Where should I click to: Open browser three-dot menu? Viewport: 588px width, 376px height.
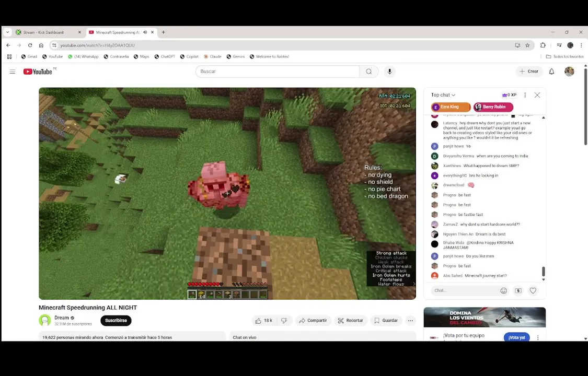(x=581, y=45)
